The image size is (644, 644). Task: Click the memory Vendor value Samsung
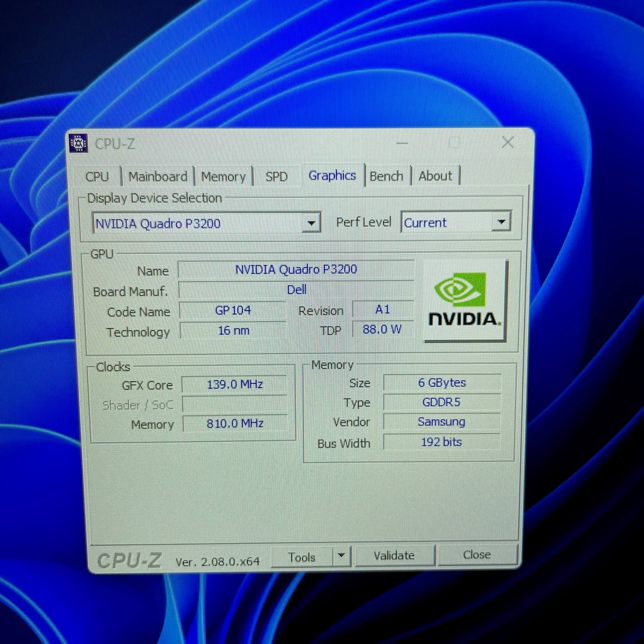point(441,422)
